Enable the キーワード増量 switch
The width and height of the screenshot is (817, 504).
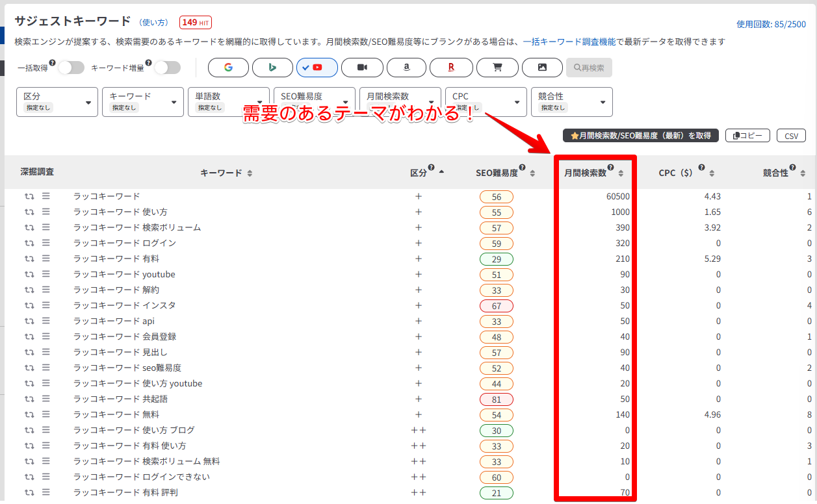click(166, 68)
